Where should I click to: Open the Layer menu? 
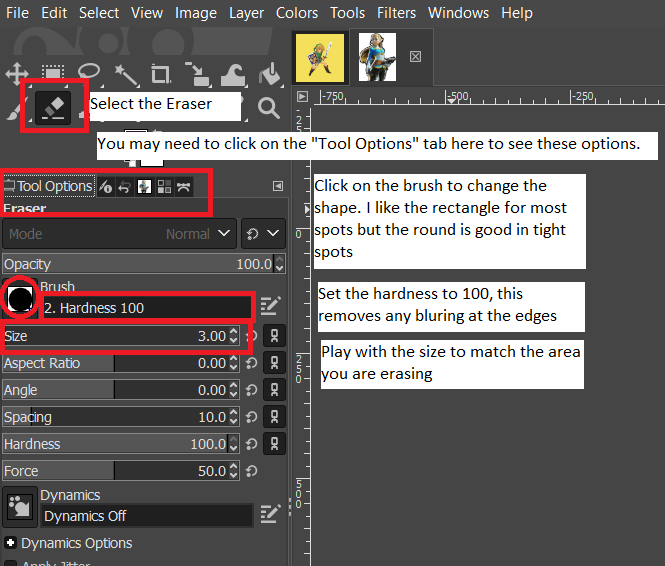tap(246, 13)
